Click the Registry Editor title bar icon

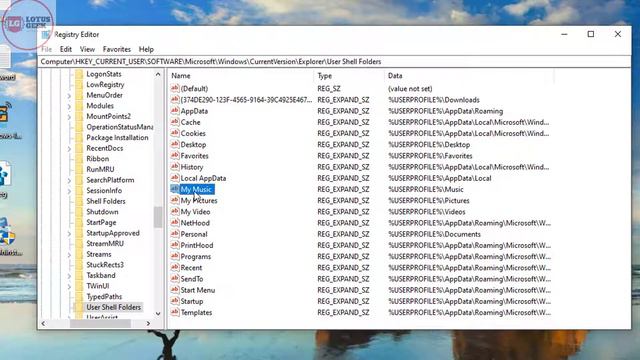tap(45, 35)
